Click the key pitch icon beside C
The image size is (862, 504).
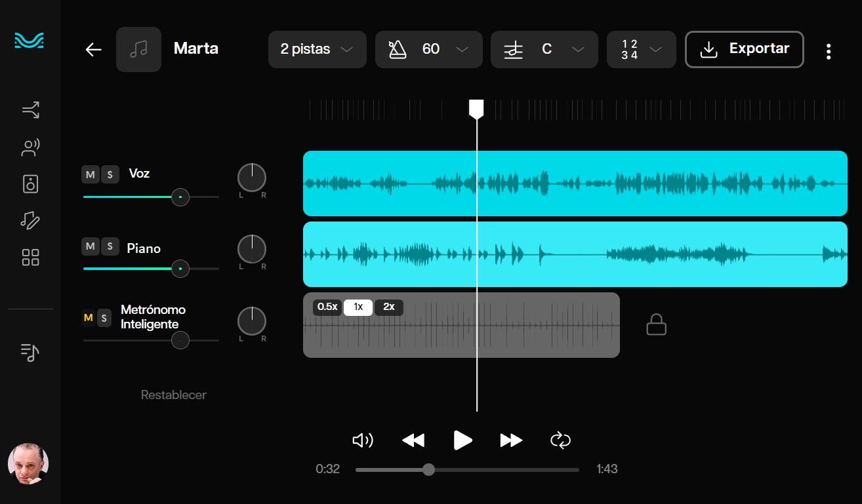(514, 50)
